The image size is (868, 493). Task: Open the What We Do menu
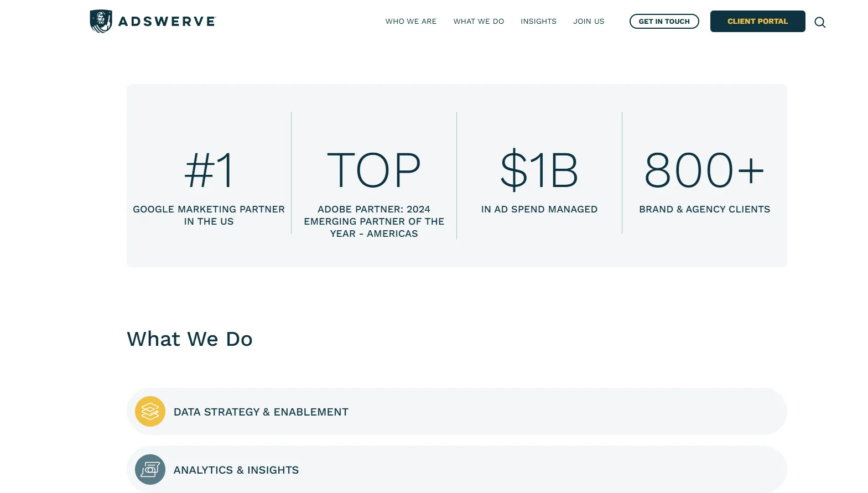coord(479,21)
